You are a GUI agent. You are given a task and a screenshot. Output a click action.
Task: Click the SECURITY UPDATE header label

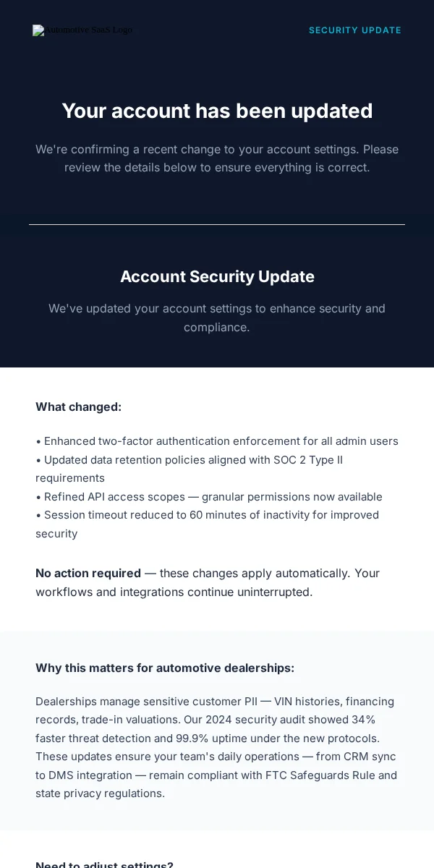355,30
